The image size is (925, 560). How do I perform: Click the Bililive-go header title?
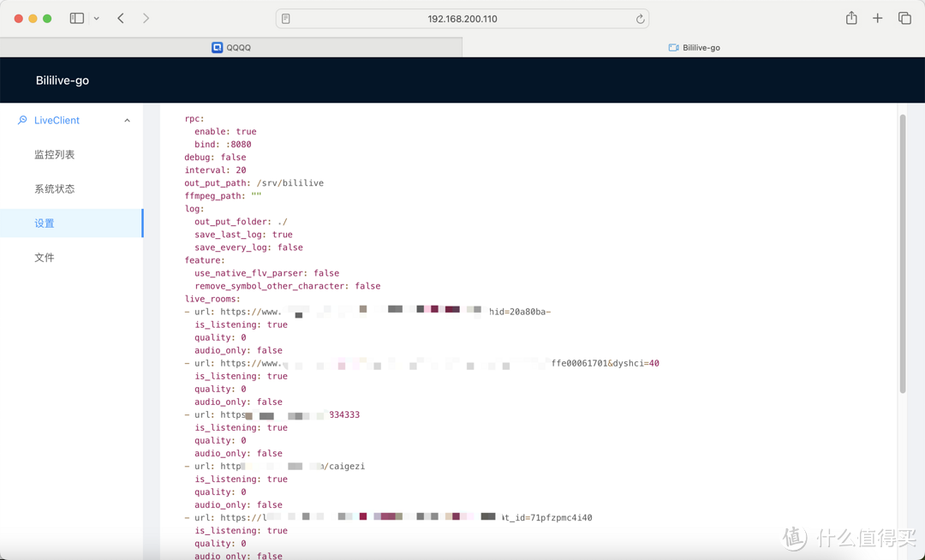[x=63, y=80]
